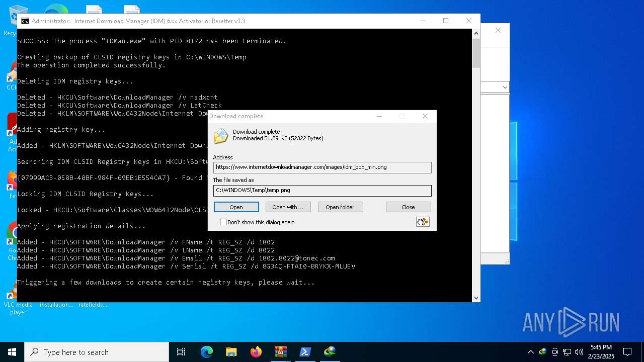Image resolution: width=644 pixels, height=362 pixels.
Task: Switch to PowerShell taskbar icon
Action: pyautogui.click(x=305, y=352)
